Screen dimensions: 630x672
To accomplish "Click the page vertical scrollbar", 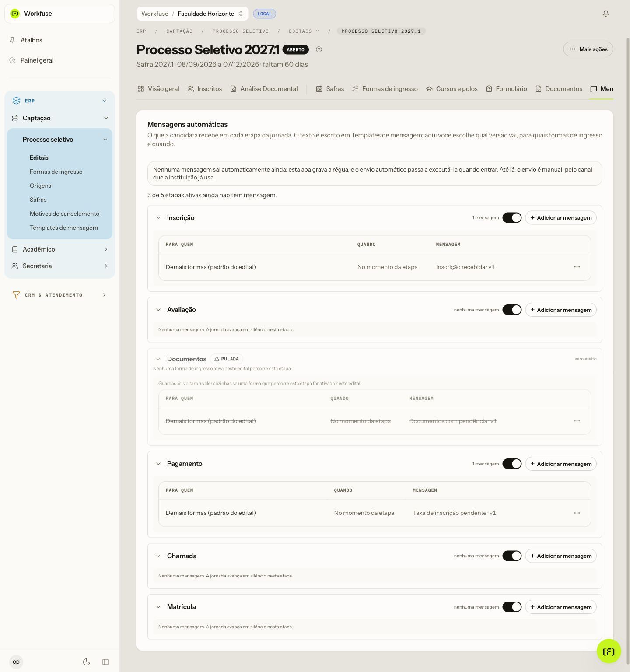I will [628, 350].
